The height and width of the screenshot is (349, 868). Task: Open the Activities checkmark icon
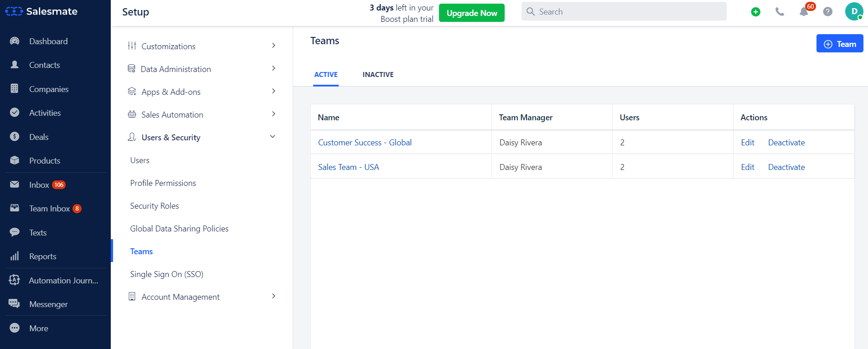click(15, 113)
